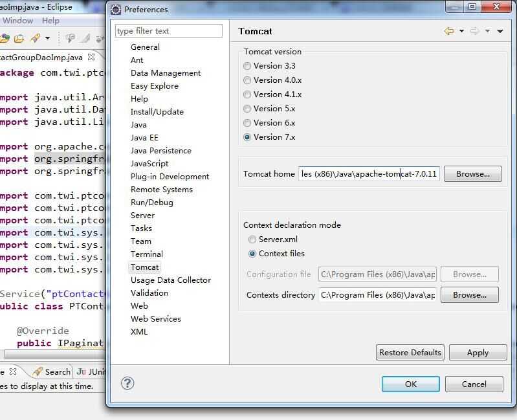The height and width of the screenshot is (420, 517).
Task: Click the Contexts directory path field
Action: coord(377,294)
